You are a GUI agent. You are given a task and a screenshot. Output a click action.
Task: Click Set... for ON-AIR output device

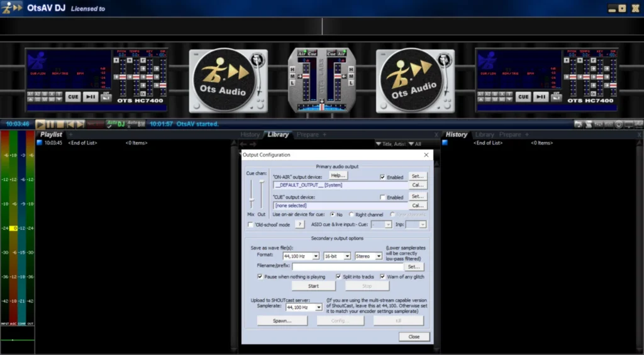[418, 176]
